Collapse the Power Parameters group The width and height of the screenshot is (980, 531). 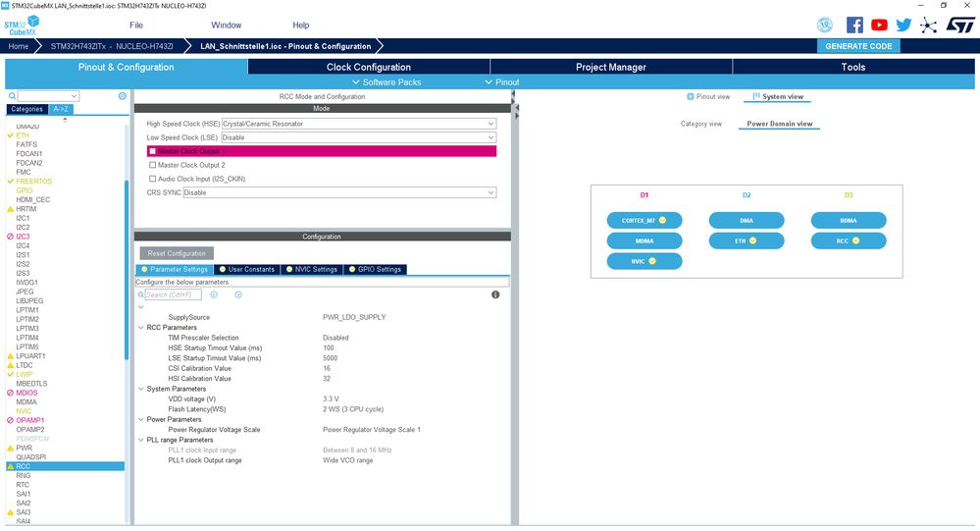(x=140, y=420)
